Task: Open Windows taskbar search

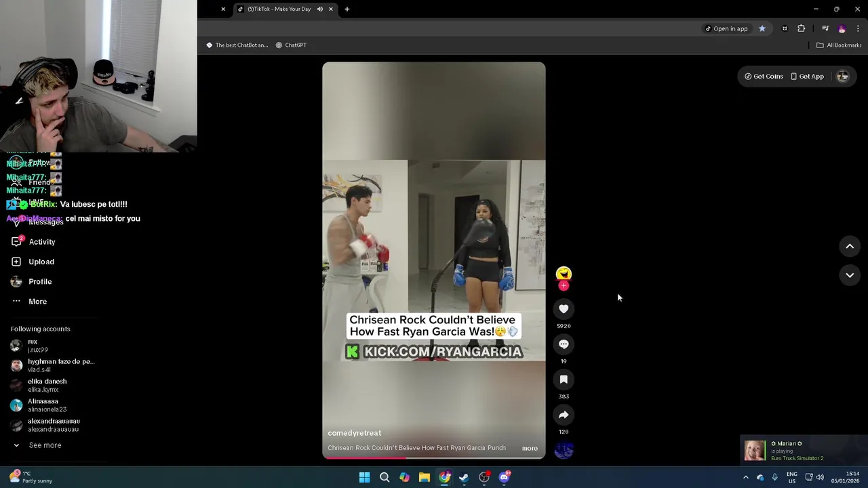Action: point(384,477)
